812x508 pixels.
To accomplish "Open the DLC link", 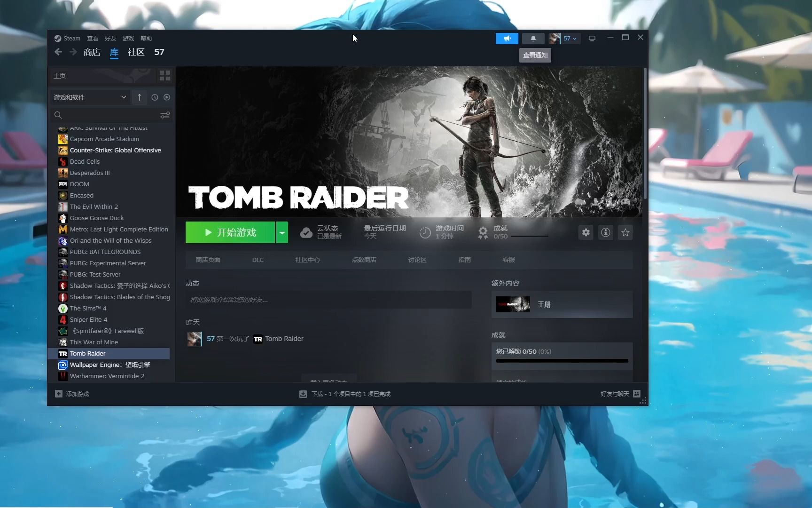I will [x=258, y=260].
